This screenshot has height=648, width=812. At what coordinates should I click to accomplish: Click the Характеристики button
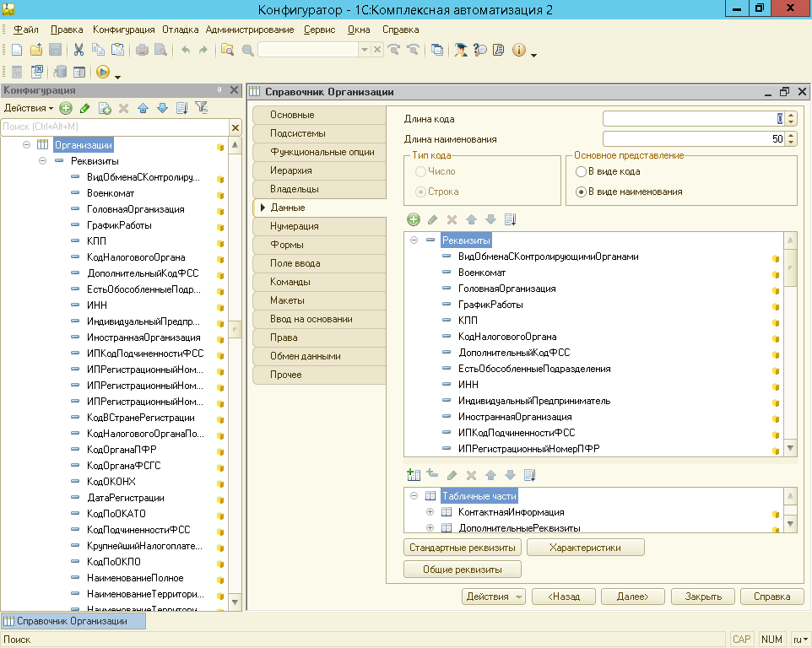pos(585,548)
